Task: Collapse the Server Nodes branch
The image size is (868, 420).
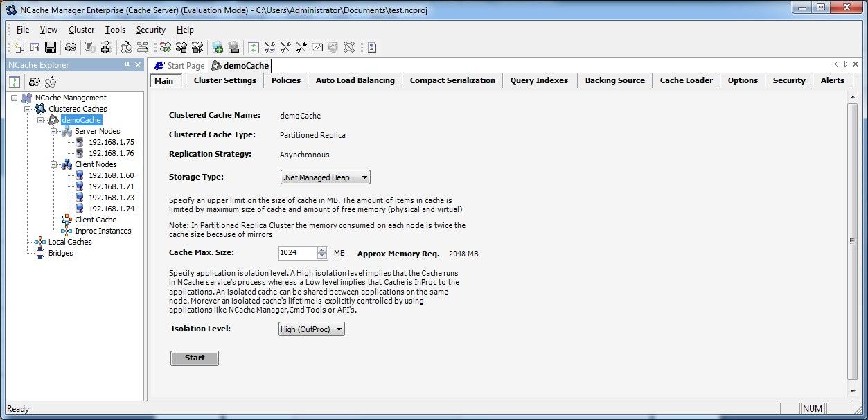Action: click(54, 131)
